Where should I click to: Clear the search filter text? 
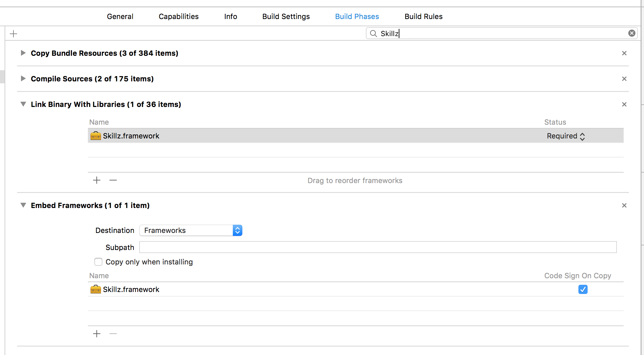coord(632,33)
